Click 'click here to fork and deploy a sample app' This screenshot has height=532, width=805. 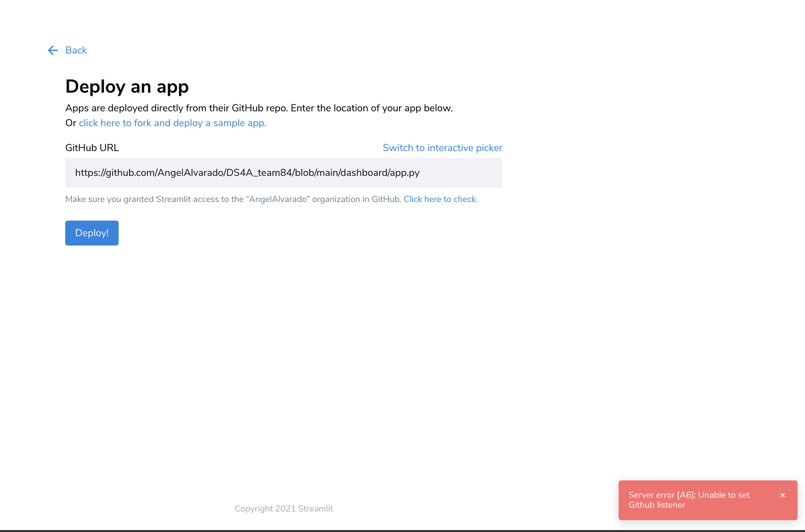pyautogui.click(x=171, y=123)
